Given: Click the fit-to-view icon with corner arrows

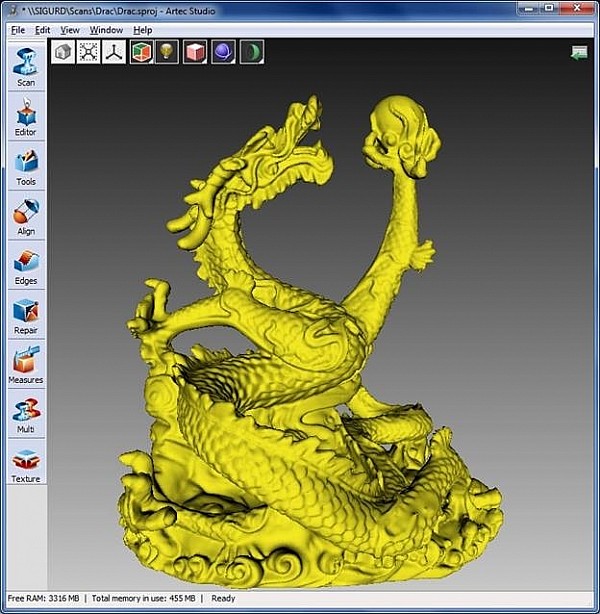Looking at the screenshot, I should tap(89, 52).
